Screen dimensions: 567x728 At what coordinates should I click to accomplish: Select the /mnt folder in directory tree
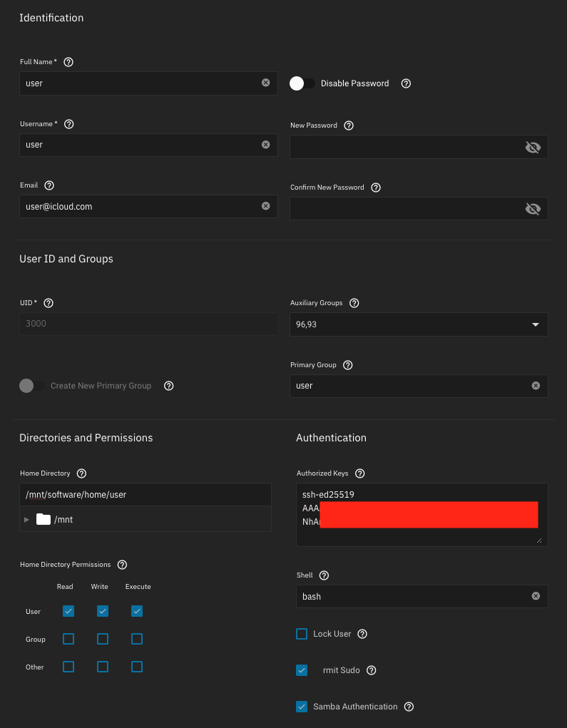[63, 520]
